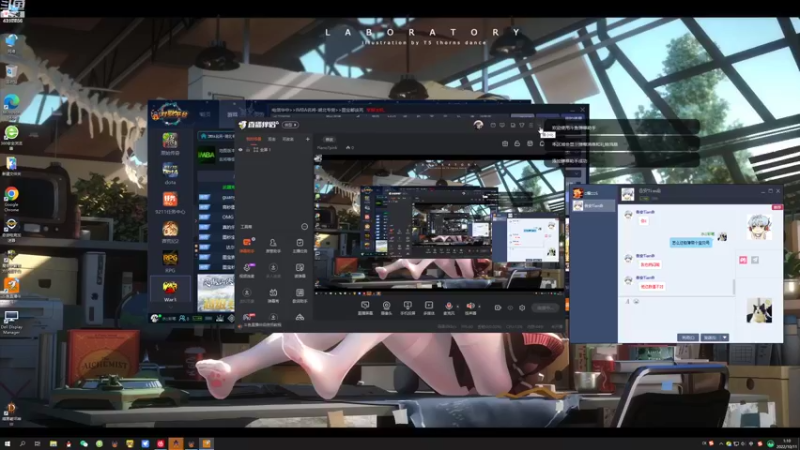Screen dimensions: 800x450
Task: Click font icon in chat input toolbar
Action: coord(627,302)
